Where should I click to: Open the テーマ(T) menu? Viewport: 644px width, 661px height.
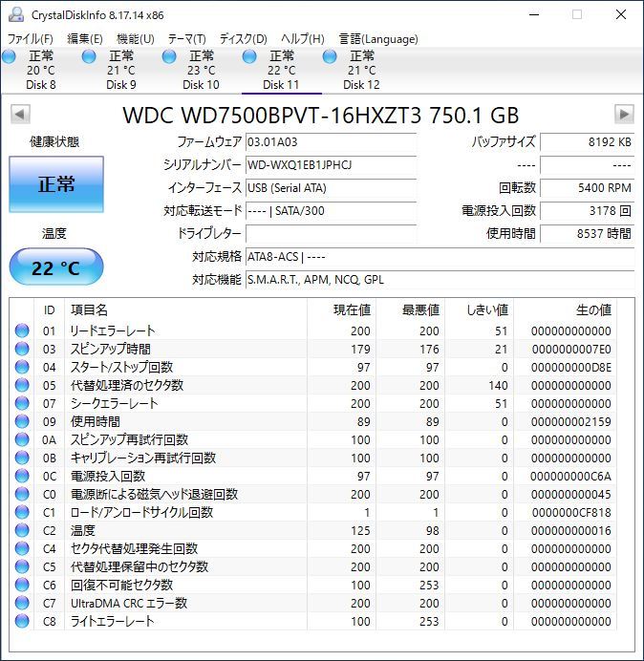pyautogui.click(x=187, y=39)
